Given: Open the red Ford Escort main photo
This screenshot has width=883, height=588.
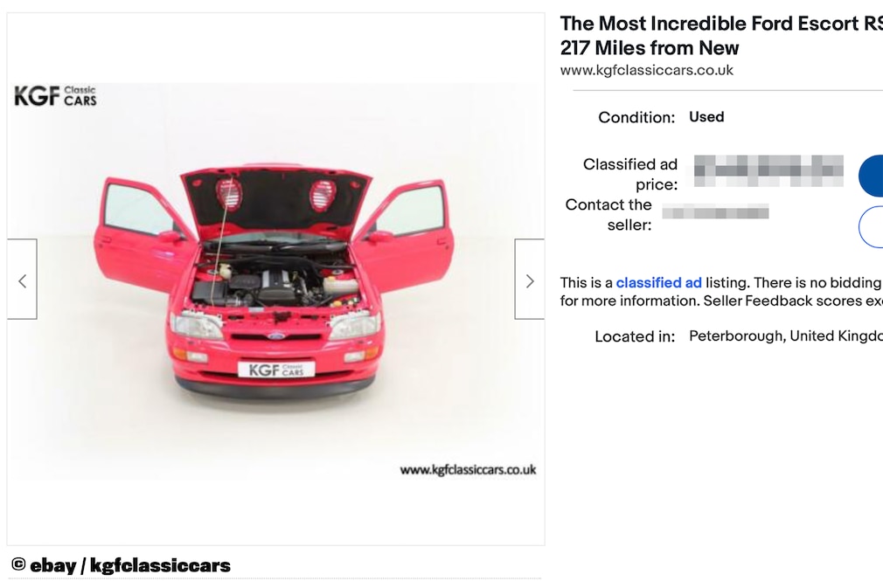Looking at the screenshot, I should 275,279.
